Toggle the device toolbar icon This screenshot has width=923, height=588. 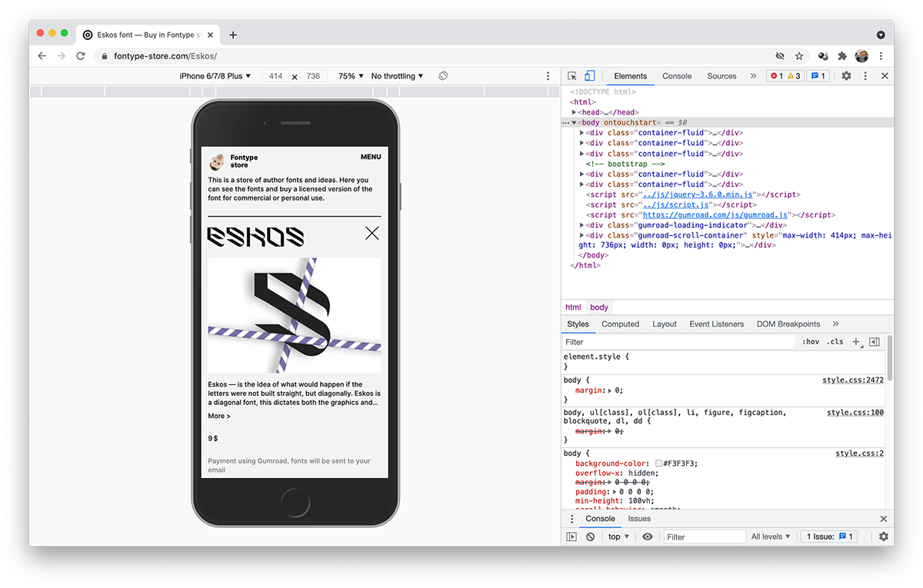(x=589, y=76)
